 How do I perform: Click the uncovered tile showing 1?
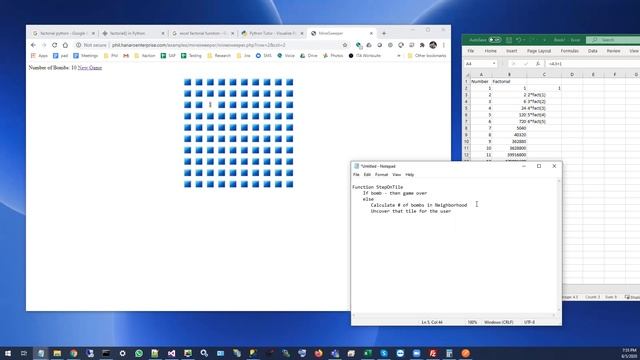click(x=210, y=105)
